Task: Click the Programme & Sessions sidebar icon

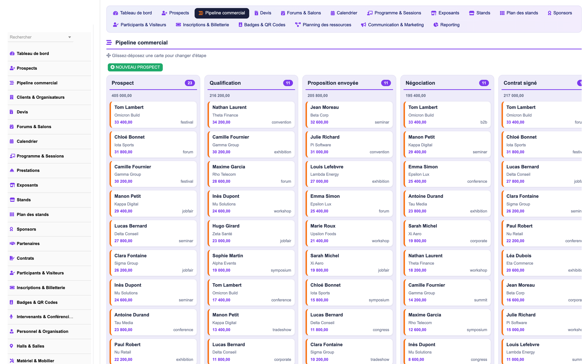Action: 12,156
